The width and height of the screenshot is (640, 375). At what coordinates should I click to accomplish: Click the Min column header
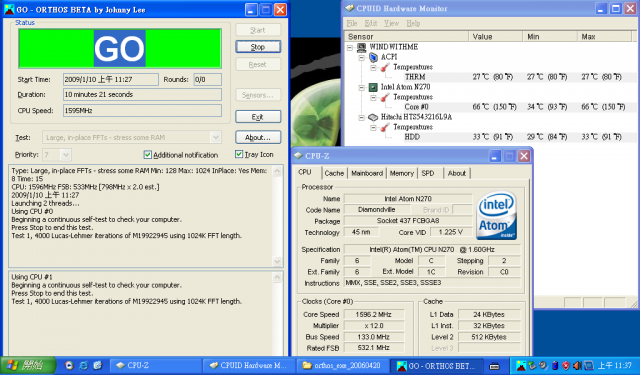point(550,37)
